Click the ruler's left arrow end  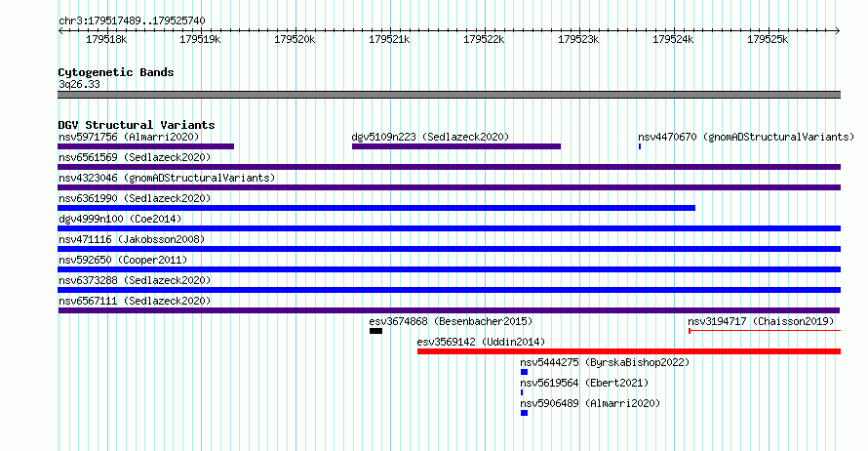[x=60, y=31]
